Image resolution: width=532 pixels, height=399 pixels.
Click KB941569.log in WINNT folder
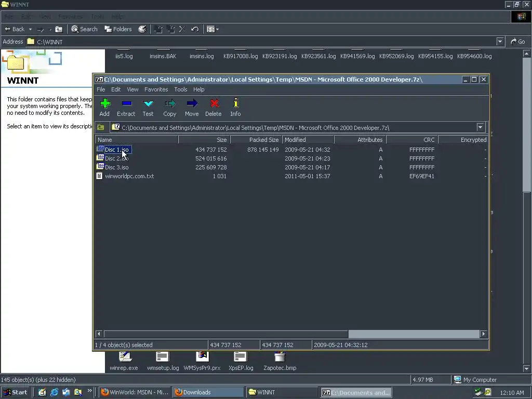(357, 56)
